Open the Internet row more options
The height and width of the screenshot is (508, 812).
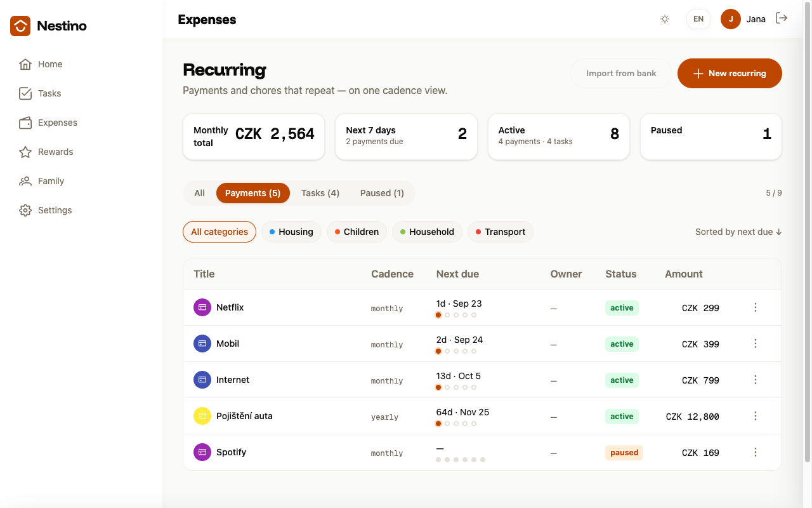tap(756, 380)
